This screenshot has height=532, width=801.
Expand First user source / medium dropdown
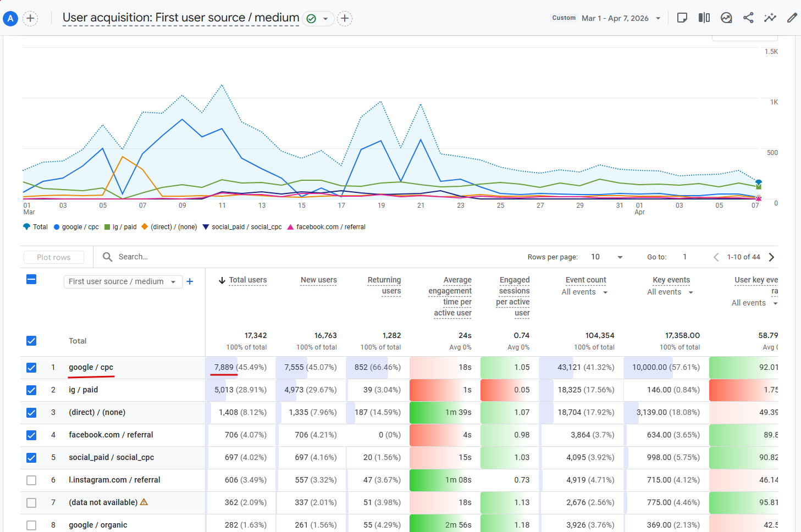pyautogui.click(x=123, y=281)
